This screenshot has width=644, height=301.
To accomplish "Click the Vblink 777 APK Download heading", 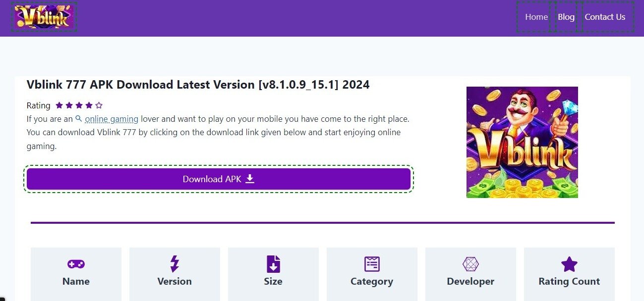I will (x=198, y=85).
